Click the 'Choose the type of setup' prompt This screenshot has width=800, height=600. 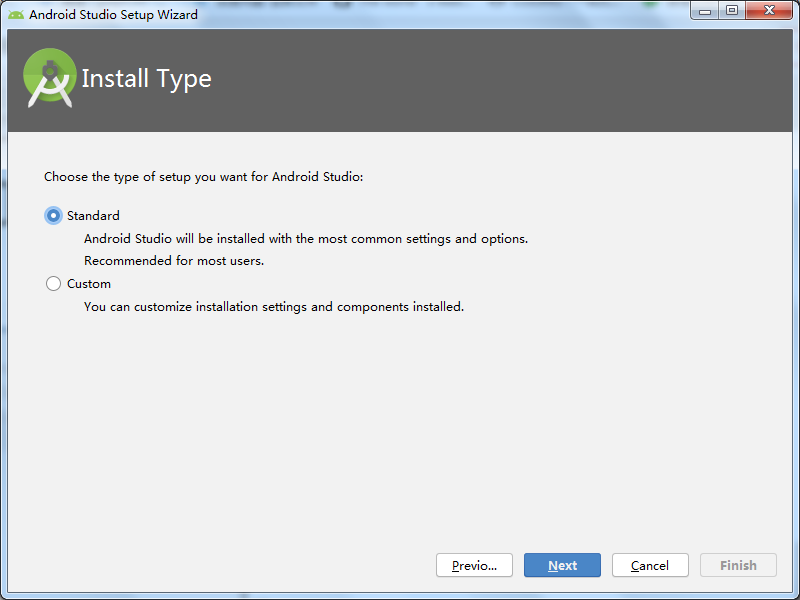click(204, 177)
